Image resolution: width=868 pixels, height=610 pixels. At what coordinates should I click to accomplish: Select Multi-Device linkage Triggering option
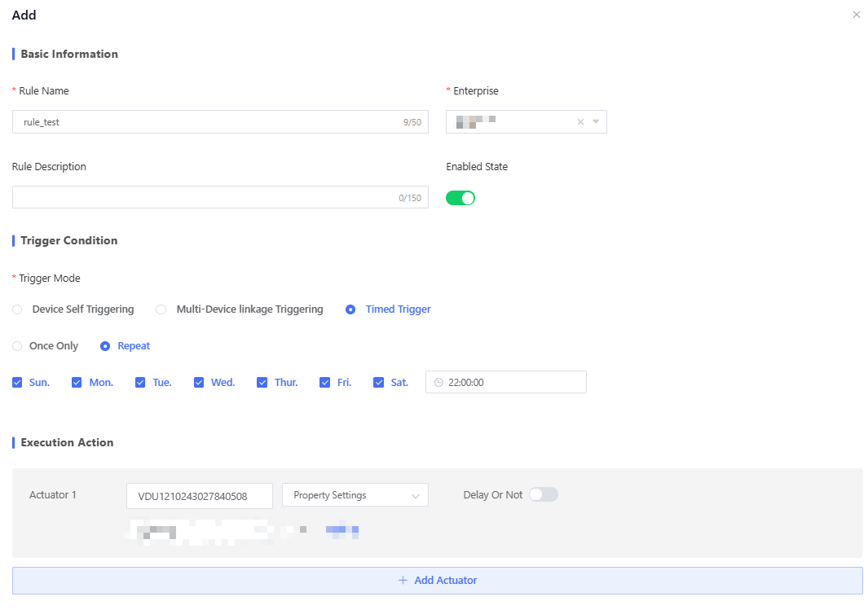(x=161, y=309)
